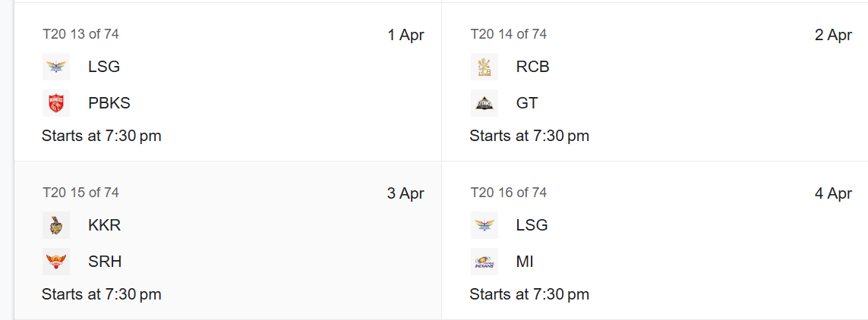This screenshot has height=320, width=868.
Task: Open the T20 14 of 74 match card
Action: pyautogui.click(x=655, y=82)
